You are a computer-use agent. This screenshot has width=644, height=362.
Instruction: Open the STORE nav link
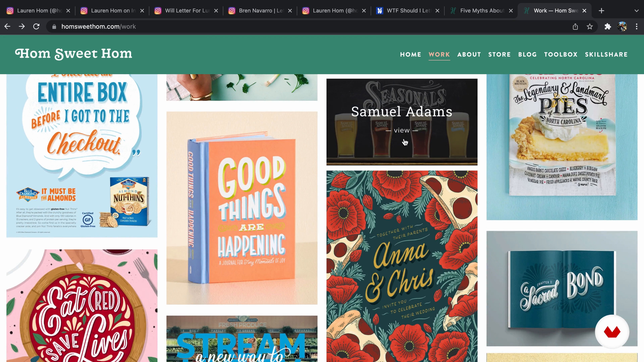[499, 54]
